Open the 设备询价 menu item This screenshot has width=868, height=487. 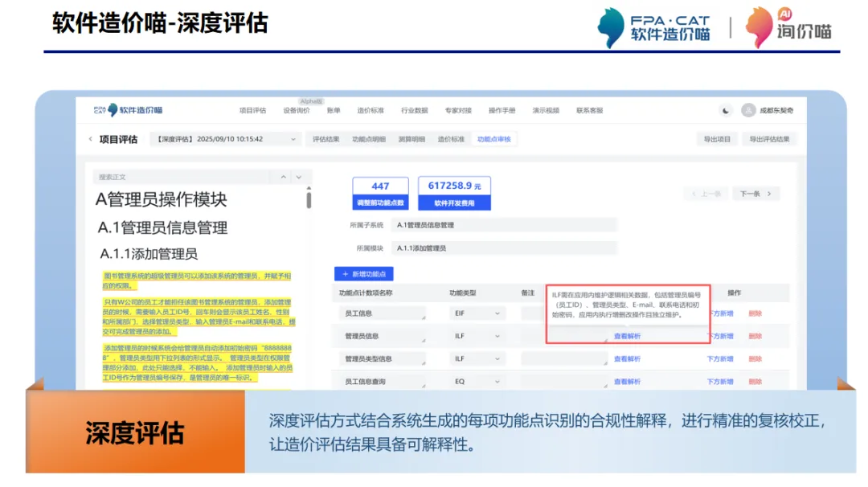pos(296,111)
